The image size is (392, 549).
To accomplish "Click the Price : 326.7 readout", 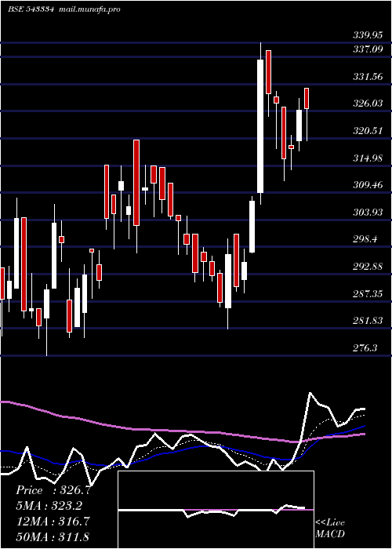I will tap(53, 490).
